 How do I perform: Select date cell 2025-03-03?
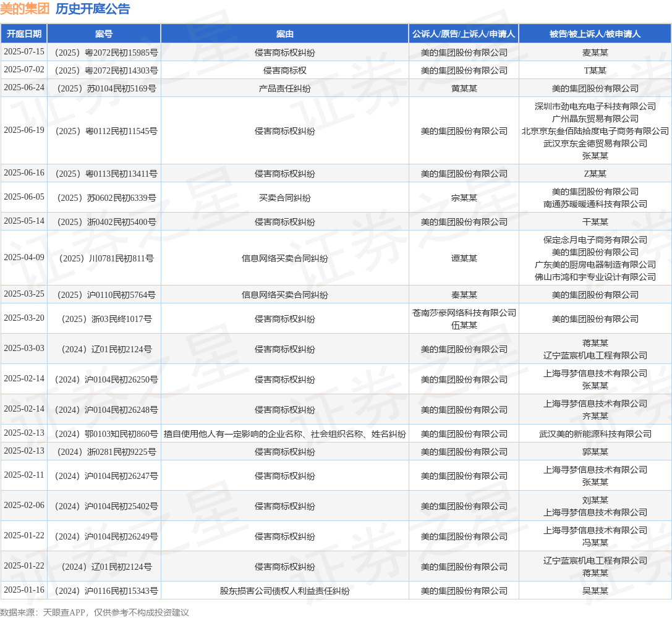(x=24, y=348)
